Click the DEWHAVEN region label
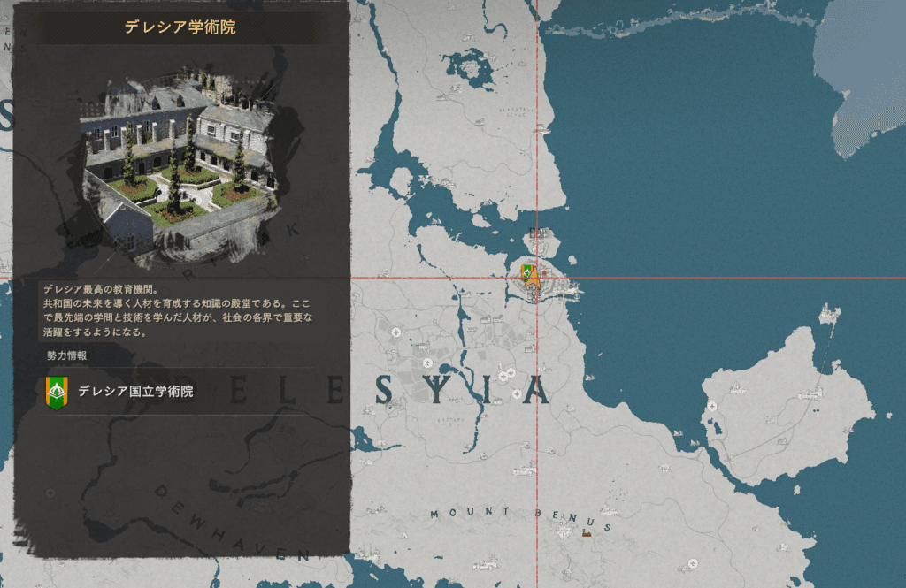 pos(230,524)
